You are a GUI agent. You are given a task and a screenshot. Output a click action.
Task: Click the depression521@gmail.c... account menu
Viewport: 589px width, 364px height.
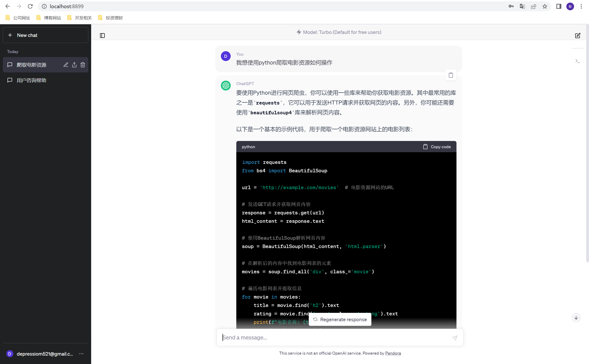coord(45,354)
